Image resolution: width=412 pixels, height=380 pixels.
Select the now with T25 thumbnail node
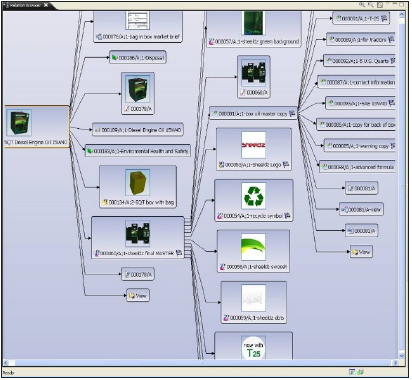point(254,346)
